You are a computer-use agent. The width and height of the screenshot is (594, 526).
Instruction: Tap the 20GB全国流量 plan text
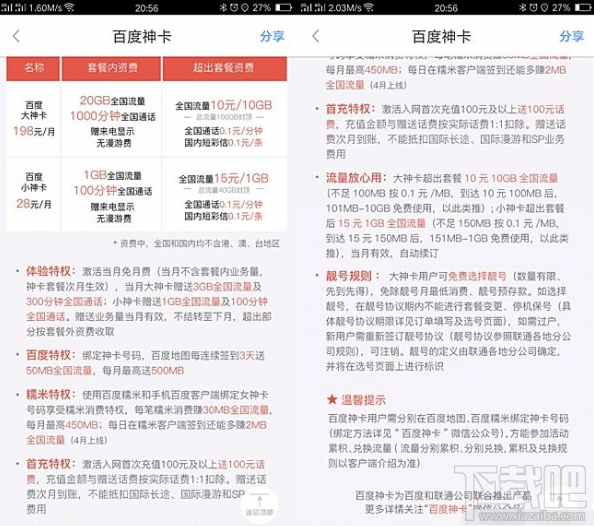tap(112, 101)
